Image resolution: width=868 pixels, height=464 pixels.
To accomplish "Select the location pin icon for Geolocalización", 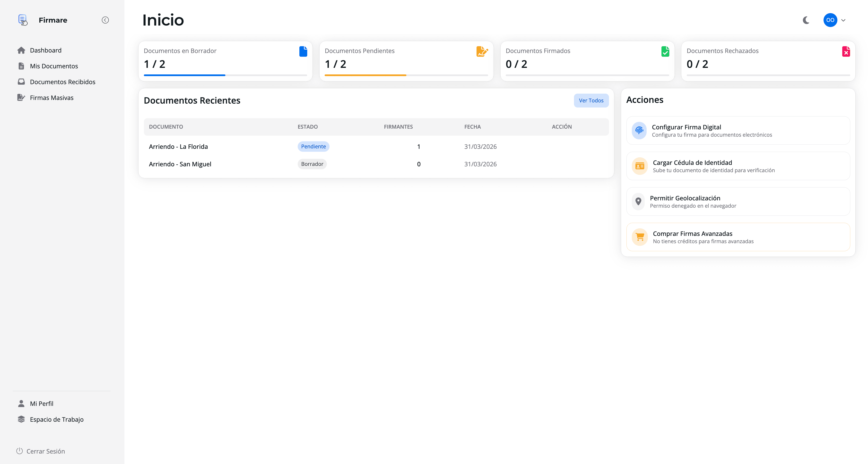I will coord(639,201).
